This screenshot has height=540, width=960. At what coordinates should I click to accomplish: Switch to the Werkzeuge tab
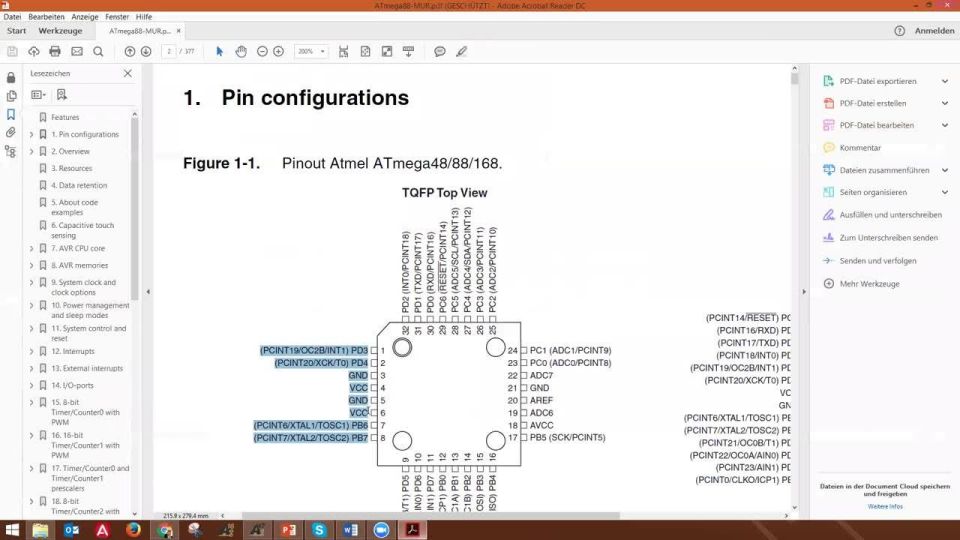click(x=60, y=31)
